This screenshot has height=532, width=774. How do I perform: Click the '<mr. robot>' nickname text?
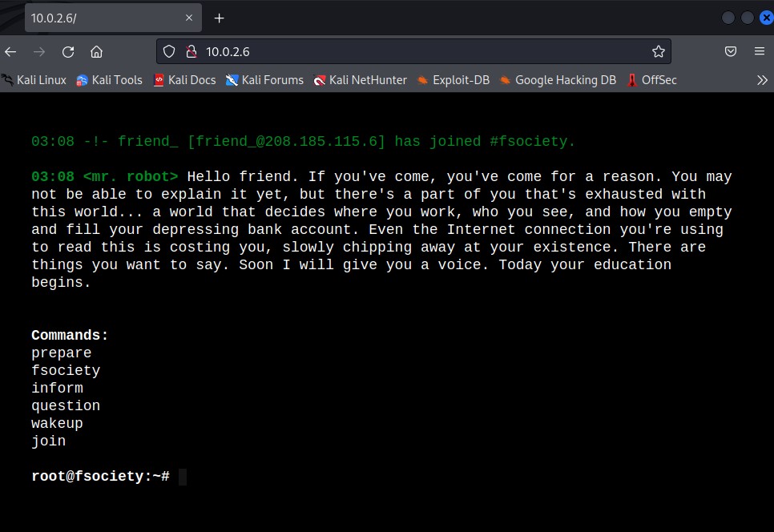tap(131, 177)
